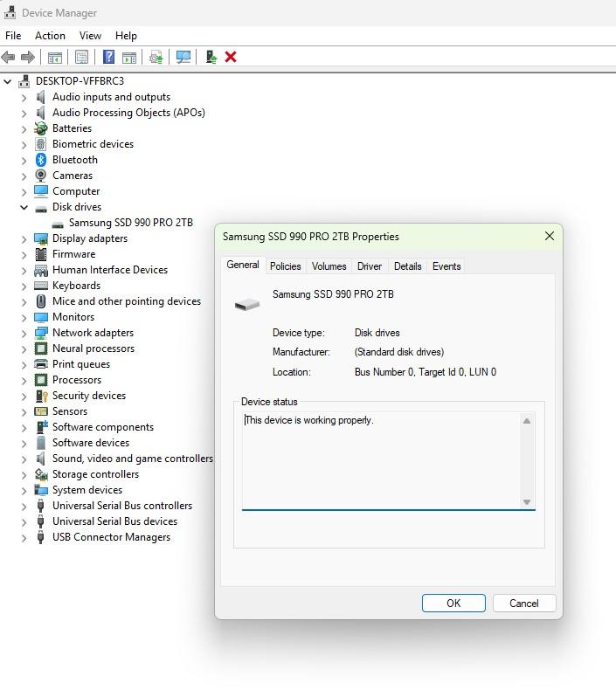This screenshot has width=616, height=690.
Task: Click the Bluetooth icon in device tree
Action: click(40, 160)
